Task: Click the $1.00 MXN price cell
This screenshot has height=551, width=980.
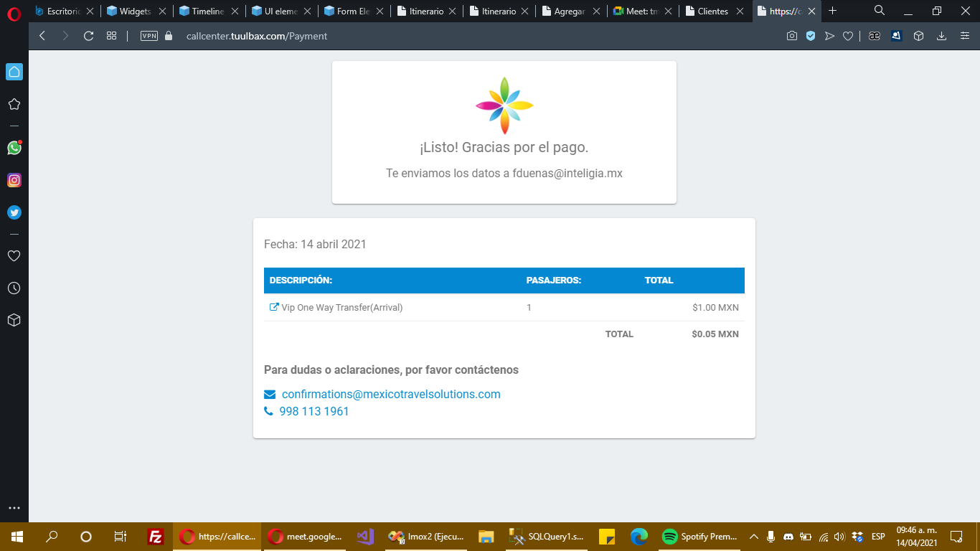Action: [715, 307]
